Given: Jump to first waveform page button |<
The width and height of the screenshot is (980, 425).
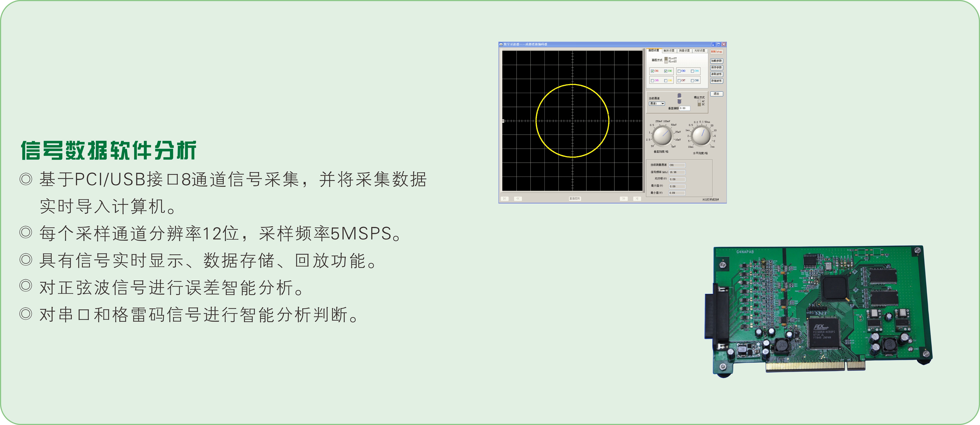Looking at the screenshot, I should (505, 198).
